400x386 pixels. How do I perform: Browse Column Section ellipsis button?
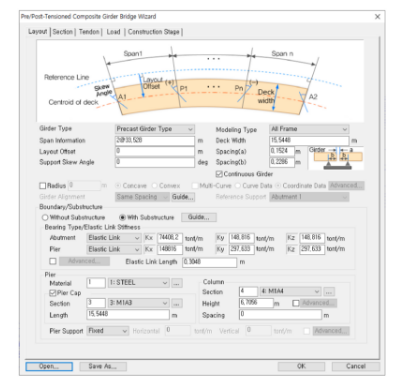pos(329,292)
